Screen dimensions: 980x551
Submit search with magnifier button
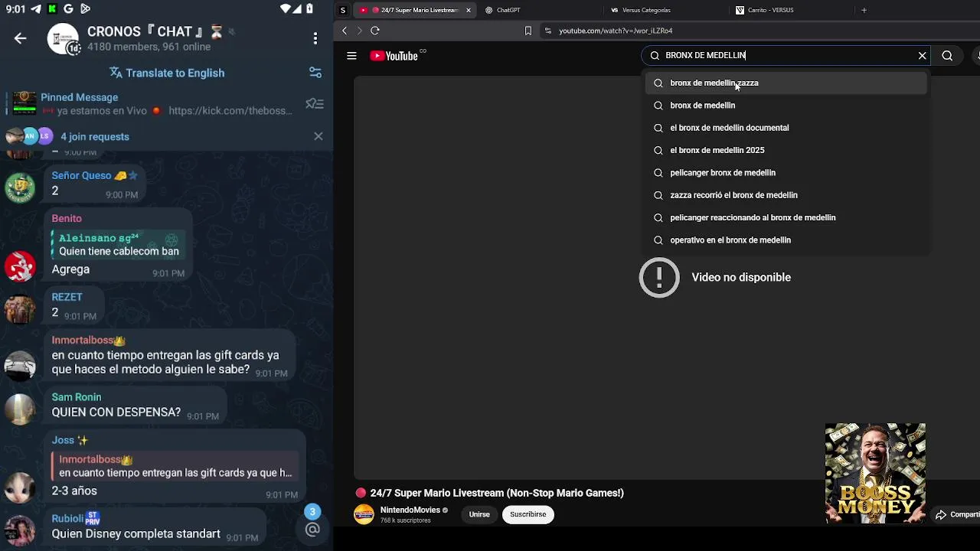(947, 55)
